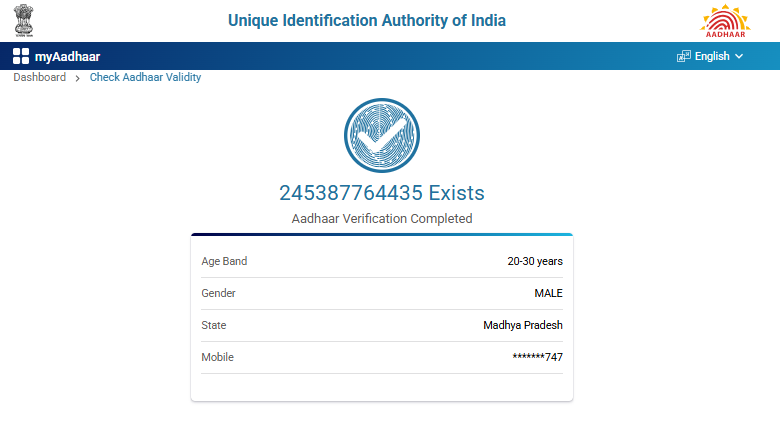Click the Aadhaar Verification Completed text
Screen dimensions: 780x423
(x=382, y=218)
